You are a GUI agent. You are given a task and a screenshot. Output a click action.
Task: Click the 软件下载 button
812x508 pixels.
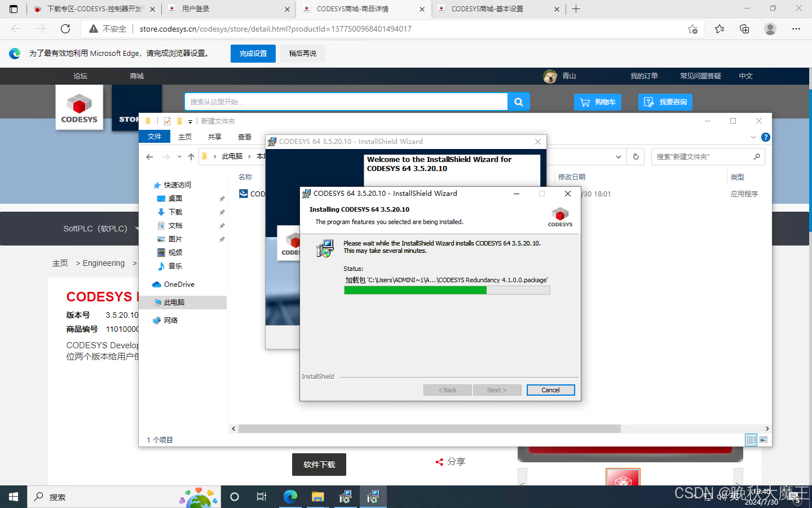(319, 465)
